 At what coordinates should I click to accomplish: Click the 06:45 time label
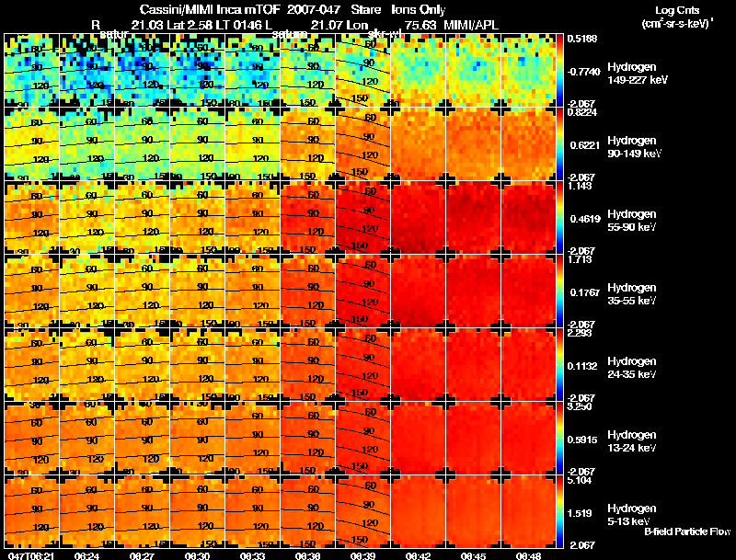(473, 555)
